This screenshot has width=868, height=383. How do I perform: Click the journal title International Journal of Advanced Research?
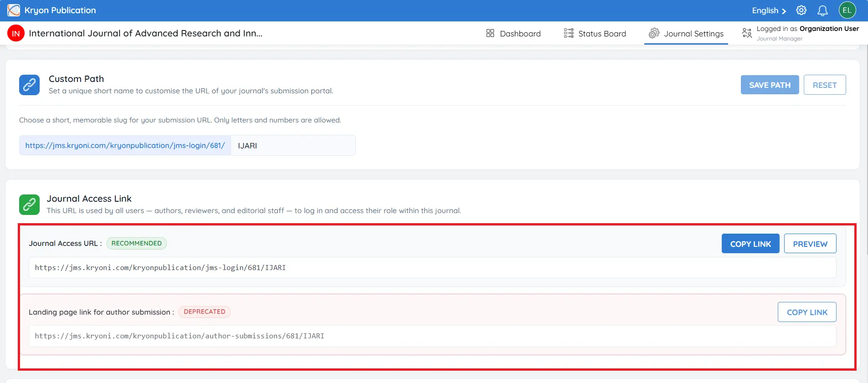145,33
